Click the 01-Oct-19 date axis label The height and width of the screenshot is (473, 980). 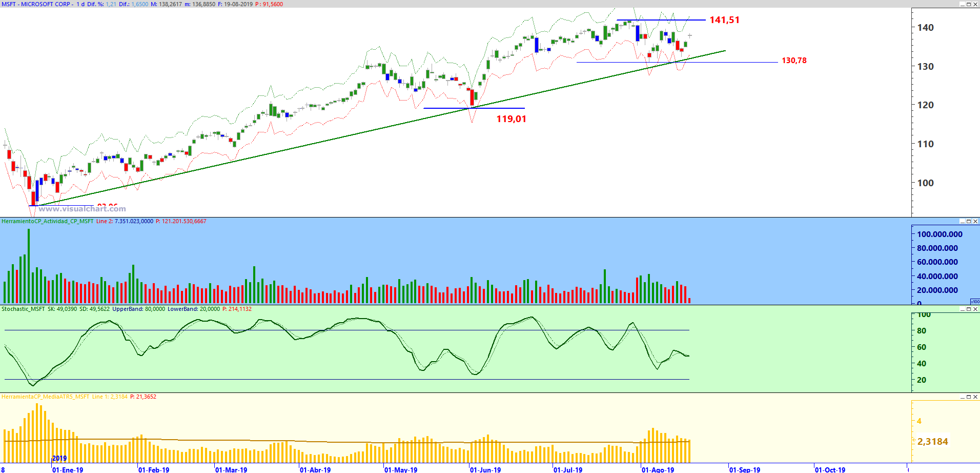pos(830,470)
